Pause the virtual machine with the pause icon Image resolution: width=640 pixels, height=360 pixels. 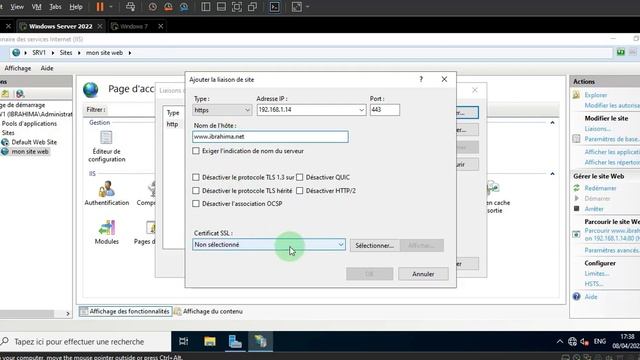[x=100, y=7]
